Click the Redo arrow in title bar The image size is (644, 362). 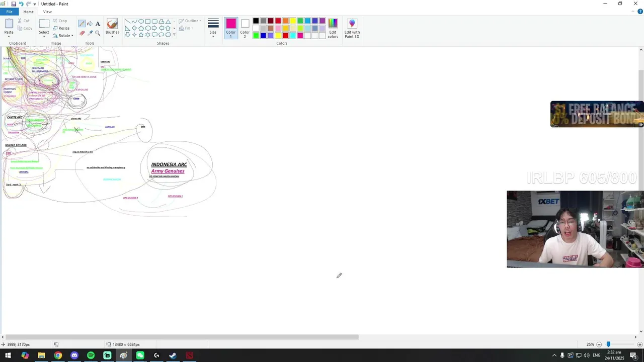tap(28, 4)
